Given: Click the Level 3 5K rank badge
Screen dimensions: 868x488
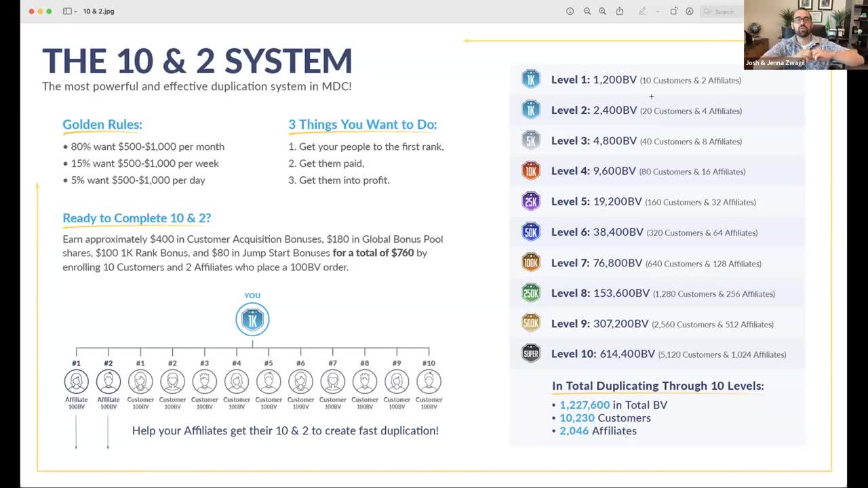Looking at the screenshot, I should point(531,140).
